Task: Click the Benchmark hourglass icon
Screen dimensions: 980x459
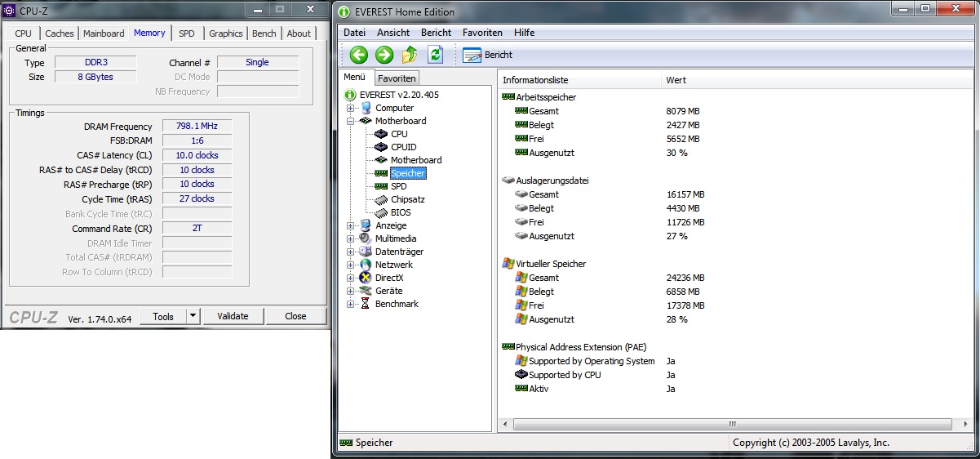Action: [366, 304]
